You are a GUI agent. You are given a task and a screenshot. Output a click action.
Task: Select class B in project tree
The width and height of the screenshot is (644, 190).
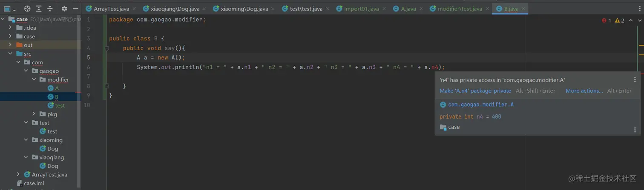pyautogui.click(x=57, y=97)
